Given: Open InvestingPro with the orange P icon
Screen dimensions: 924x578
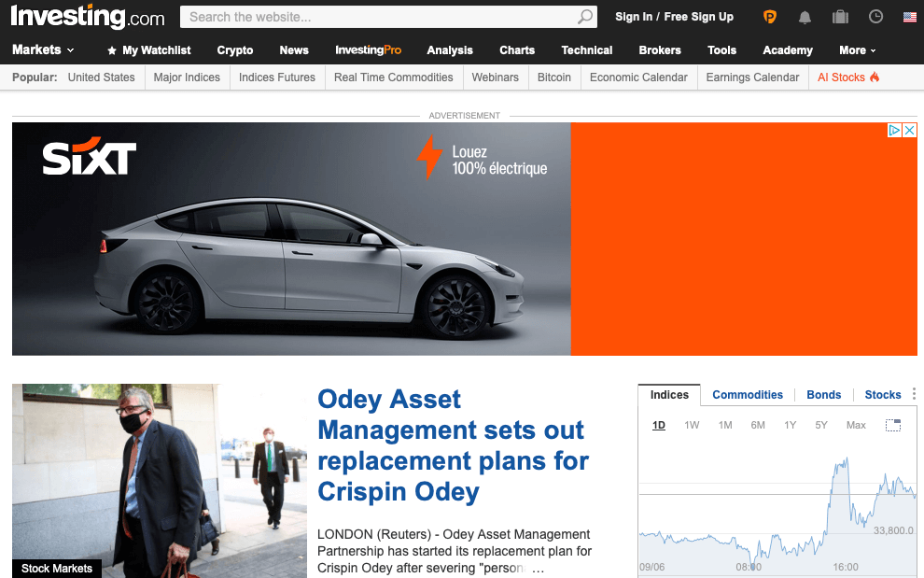Looking at the screenshot, I should 769,17.
